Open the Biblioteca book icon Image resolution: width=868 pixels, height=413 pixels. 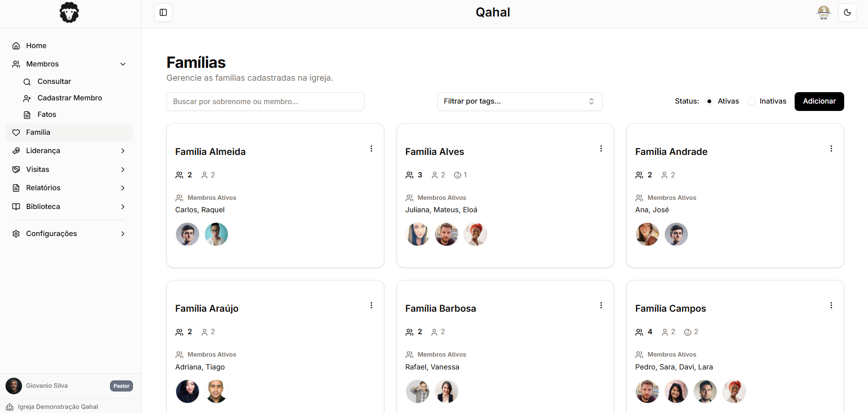pos(16,206)
